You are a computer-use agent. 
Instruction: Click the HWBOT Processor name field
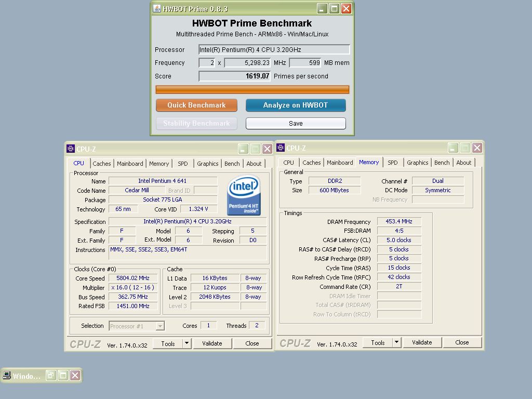coord(274,49)
